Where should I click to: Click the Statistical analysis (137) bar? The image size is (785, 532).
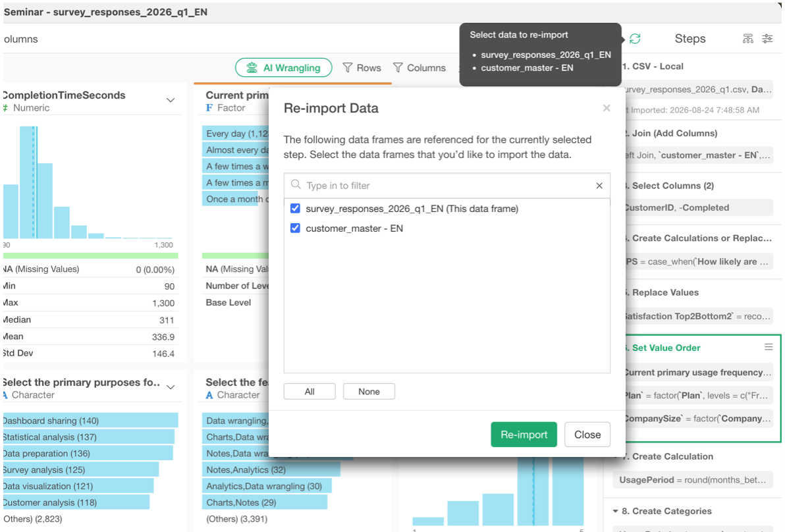tap(89, 437)
